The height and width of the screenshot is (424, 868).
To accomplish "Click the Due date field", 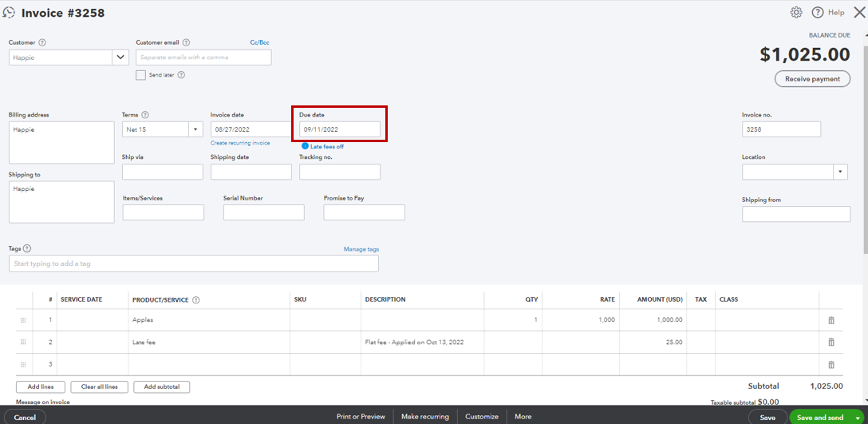I will [x=340, y=129].
